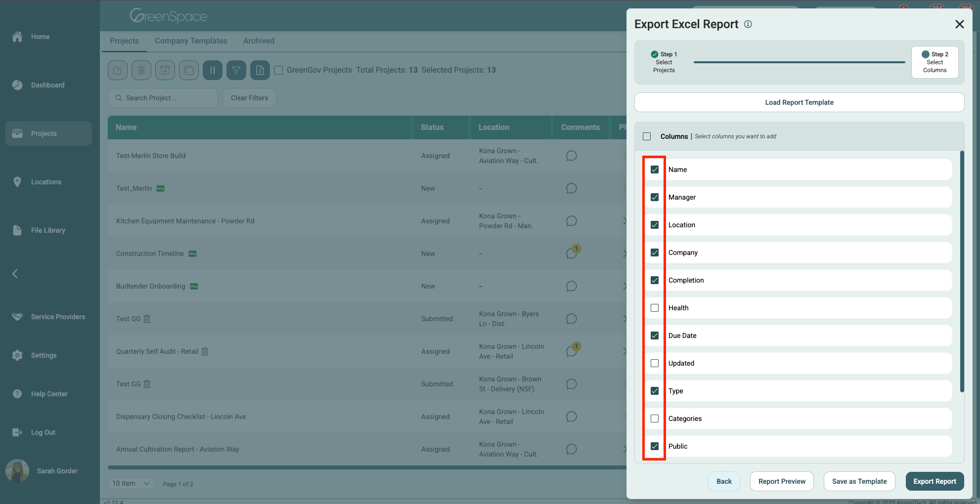The height and width of the screenshot is (504, 980).
Task: Uncheck the Manager column checkbox
Action: pos(655,197)
